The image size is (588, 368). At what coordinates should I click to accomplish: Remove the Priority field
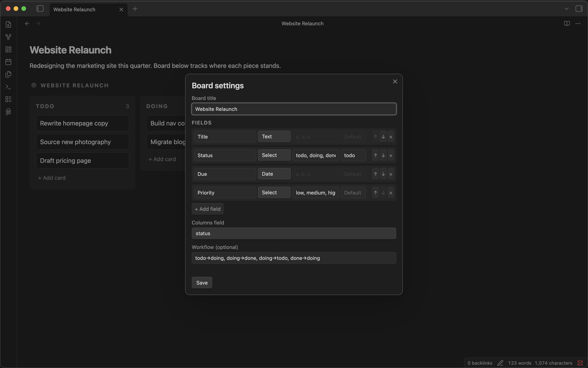[x=391, y=193]
